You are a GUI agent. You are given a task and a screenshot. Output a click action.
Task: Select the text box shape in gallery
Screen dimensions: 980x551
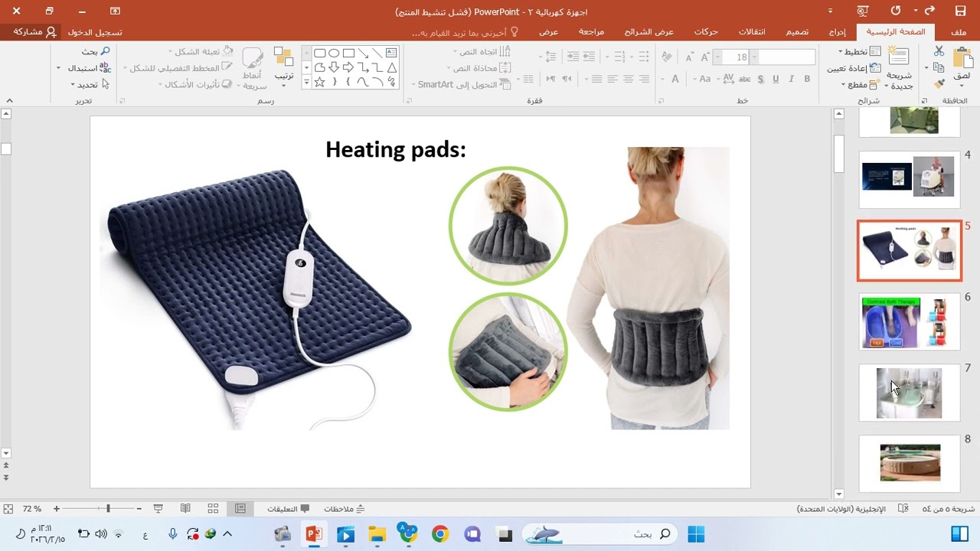[391, 53]
